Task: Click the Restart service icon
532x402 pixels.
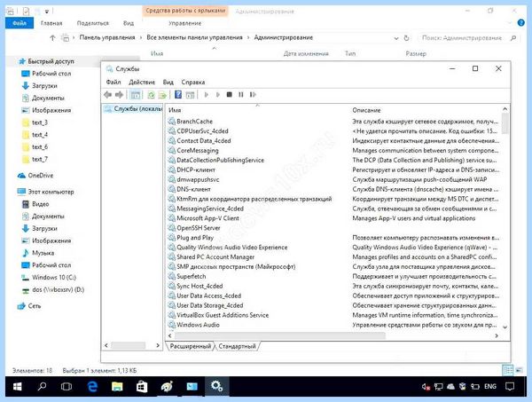Action: (253, 95)
